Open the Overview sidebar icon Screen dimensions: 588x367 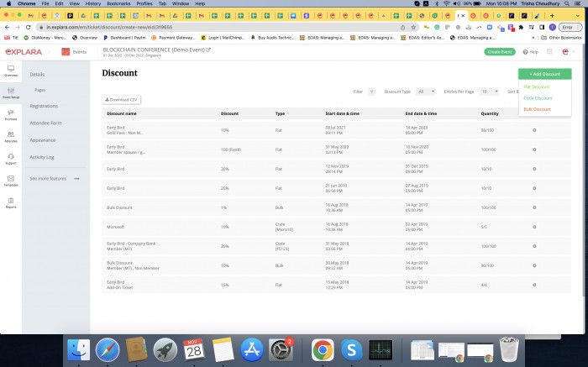coord(11,71)
